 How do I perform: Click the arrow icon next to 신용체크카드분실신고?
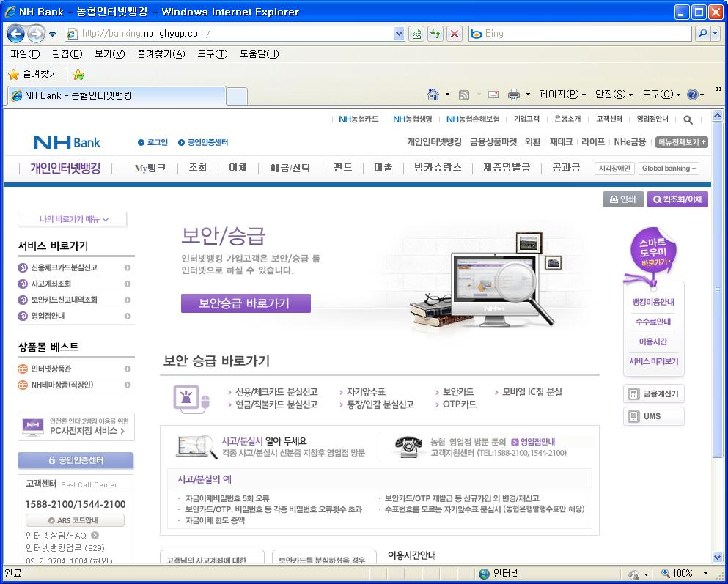pos(128,267)
